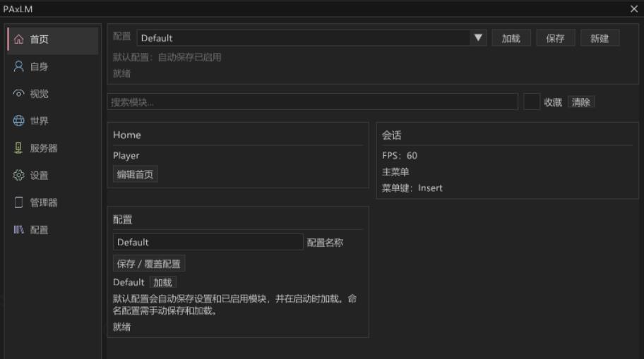Click the eye icon beside 视觉

tap(18, 94)
